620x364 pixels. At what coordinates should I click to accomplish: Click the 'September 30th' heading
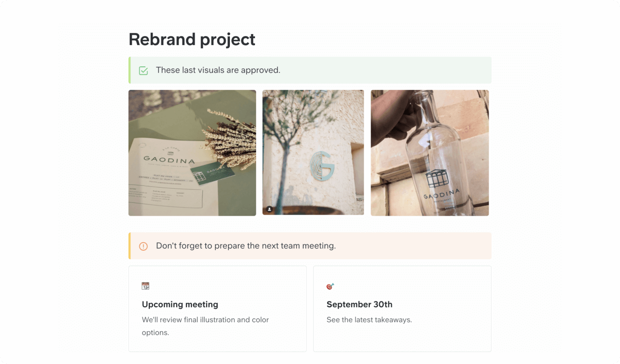359,304
